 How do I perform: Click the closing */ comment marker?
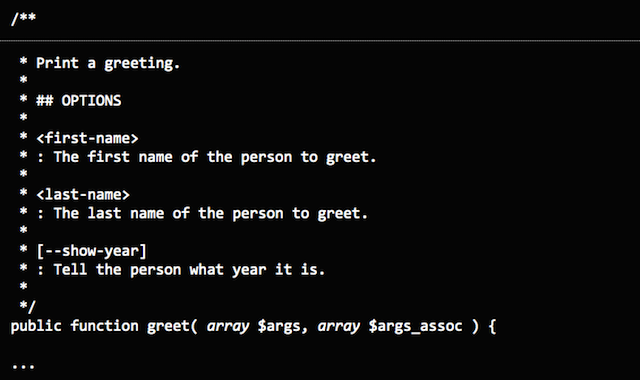tap(27, 306)
